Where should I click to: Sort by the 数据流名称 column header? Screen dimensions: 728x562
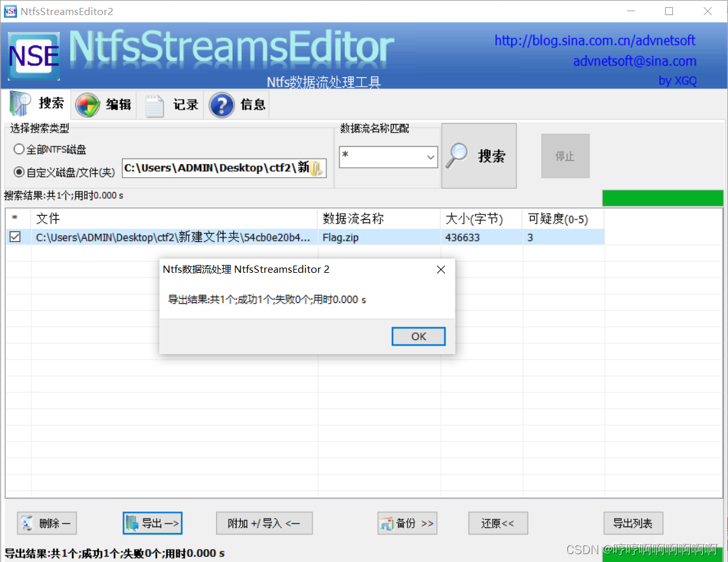point(379,218)
